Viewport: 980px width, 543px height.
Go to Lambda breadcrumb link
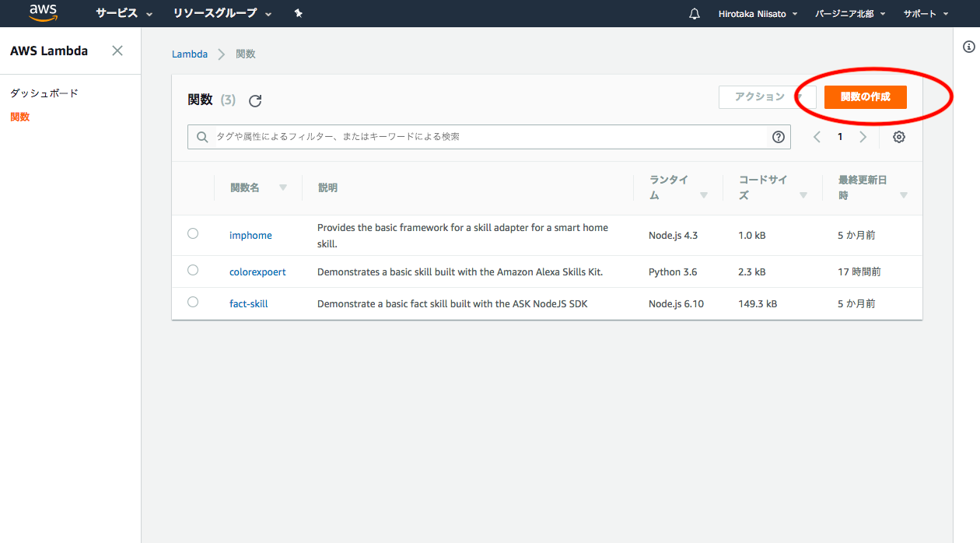[x=190, y=54]
